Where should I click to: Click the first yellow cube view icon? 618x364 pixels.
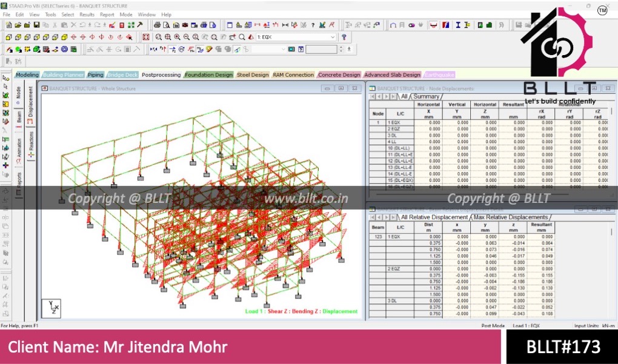pos(8,37)
